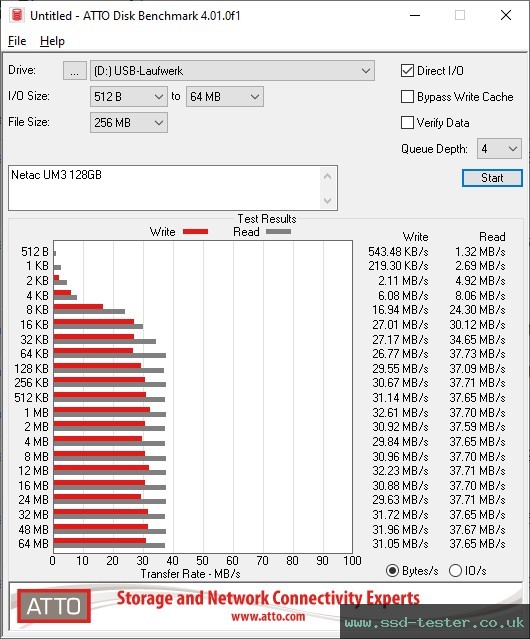Click the 6.08 MB/s write value
Screen dimensions: 530x639
coord(403,295)
